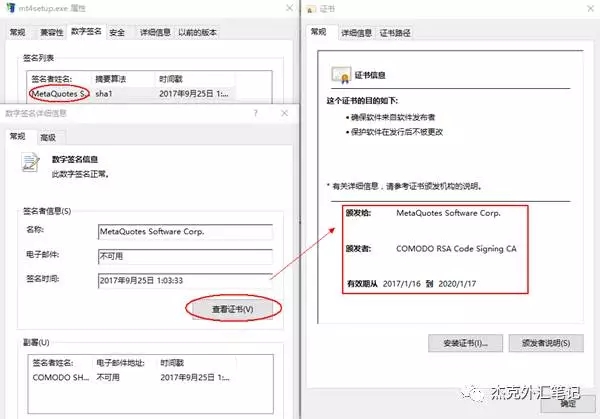This screenshot has width=600, height=419.
Task: Switch to the 证书路径 tab
Action: click(x=395, y=33)
